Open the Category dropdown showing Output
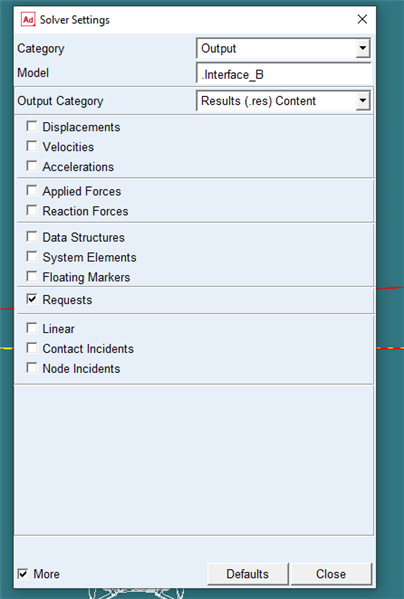 click(x=283, y=49)
